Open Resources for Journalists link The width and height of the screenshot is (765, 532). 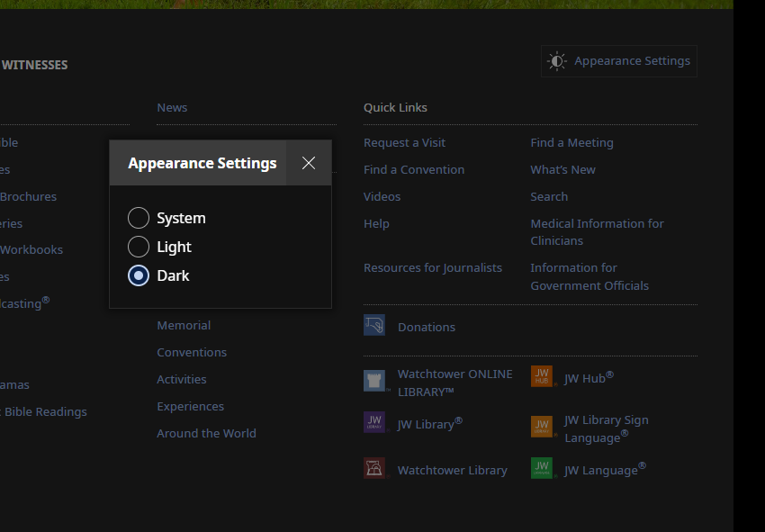click(x=433, y=267)
